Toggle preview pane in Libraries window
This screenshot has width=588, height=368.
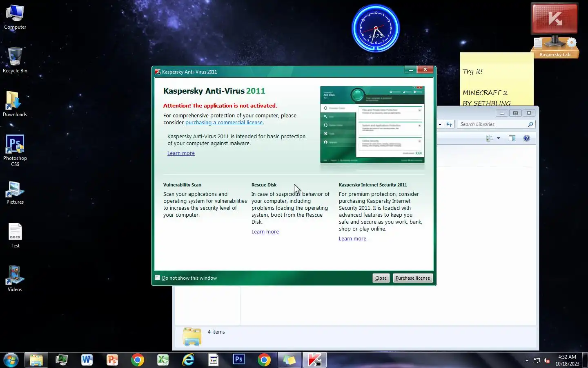coord(512,138)
